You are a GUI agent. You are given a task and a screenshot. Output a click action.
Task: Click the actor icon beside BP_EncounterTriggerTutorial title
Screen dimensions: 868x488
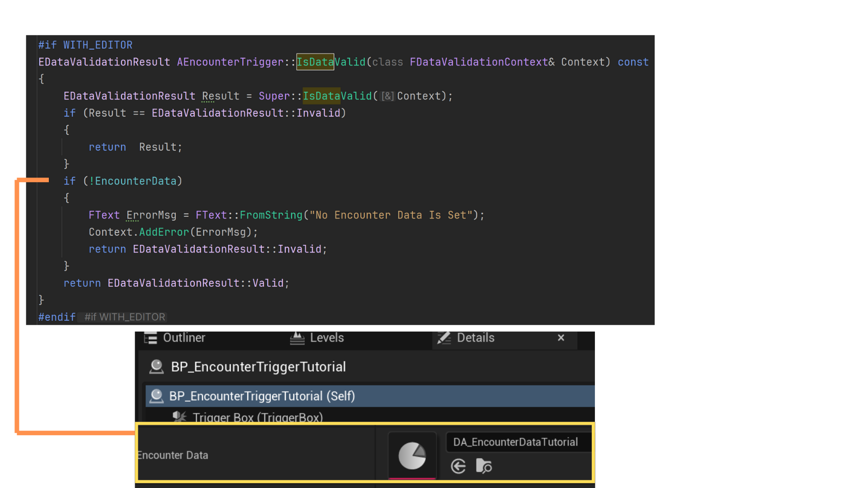tap(156, 366)
